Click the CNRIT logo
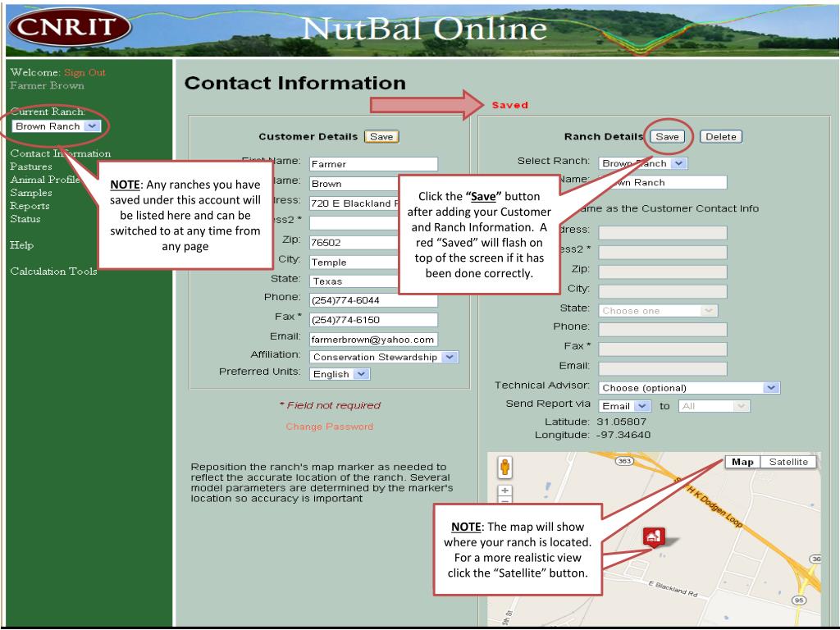This screenshot has height=630, width=840. coord(70,27)
